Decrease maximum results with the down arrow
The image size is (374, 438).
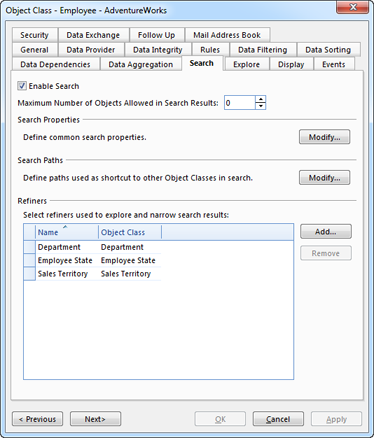point(260,106)
